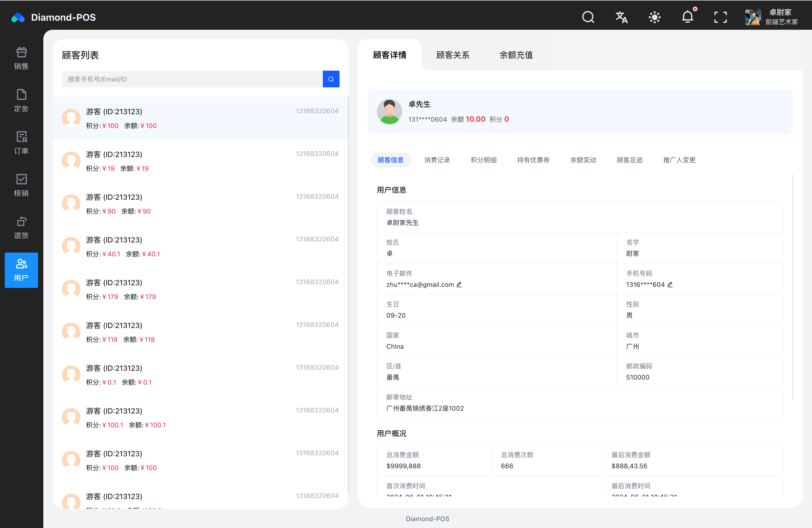Open the language translation icon
The width and height of the screenshot is (812, 528).
click(621, 17)
